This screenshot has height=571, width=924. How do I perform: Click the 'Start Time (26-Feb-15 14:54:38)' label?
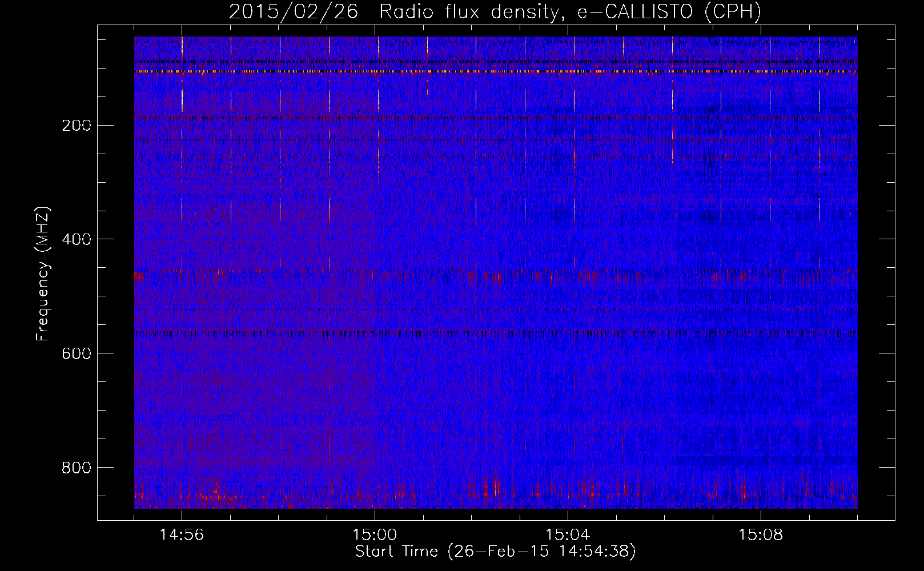tap(495, 552)
